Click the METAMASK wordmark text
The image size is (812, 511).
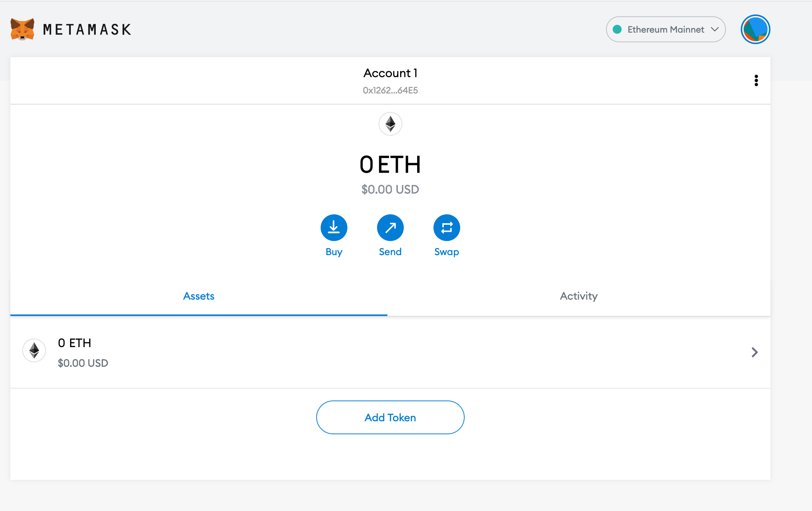[87, 29]
